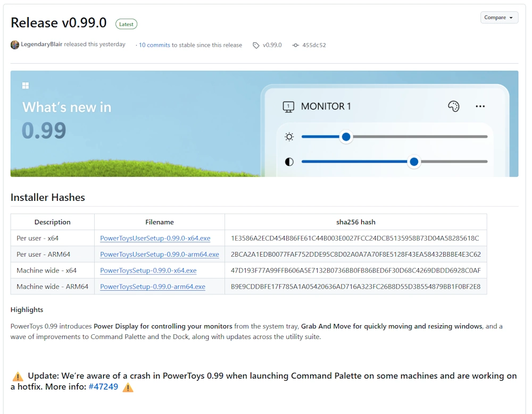
Task: Click the Latest release badge
Action: click(126, 24)
